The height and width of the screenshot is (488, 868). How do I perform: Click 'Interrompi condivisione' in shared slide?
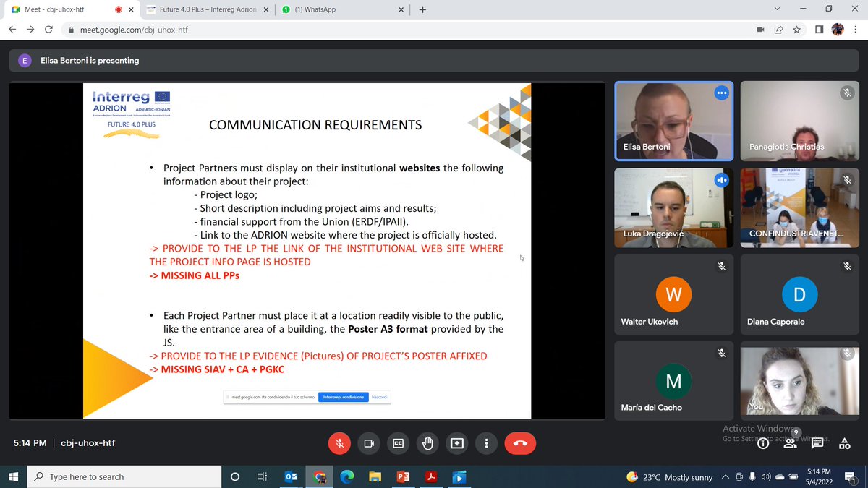(x=343, y=398)
